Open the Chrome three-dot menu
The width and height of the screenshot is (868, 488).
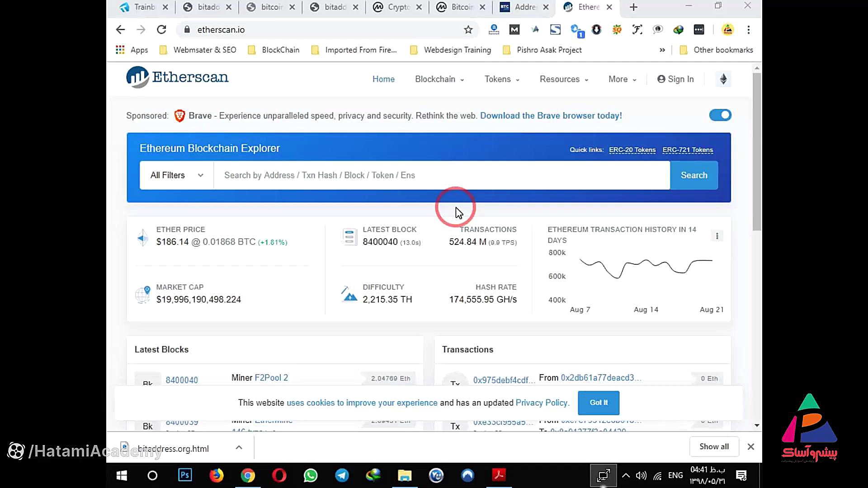749,30
